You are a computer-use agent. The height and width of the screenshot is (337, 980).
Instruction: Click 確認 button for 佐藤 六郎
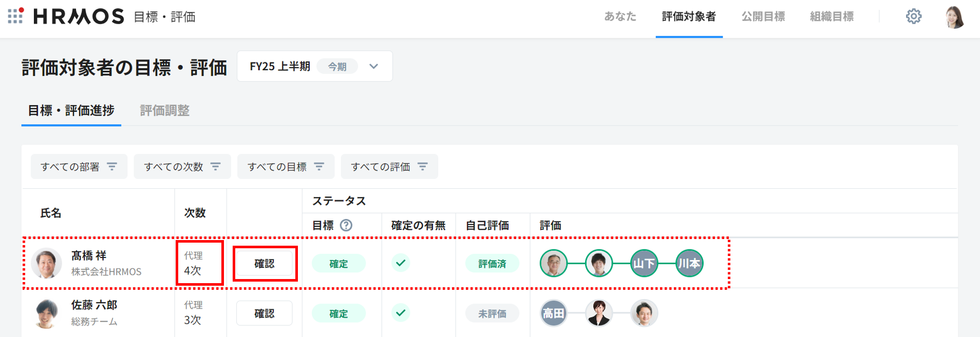pyautogui.click(x=265, y=313)
